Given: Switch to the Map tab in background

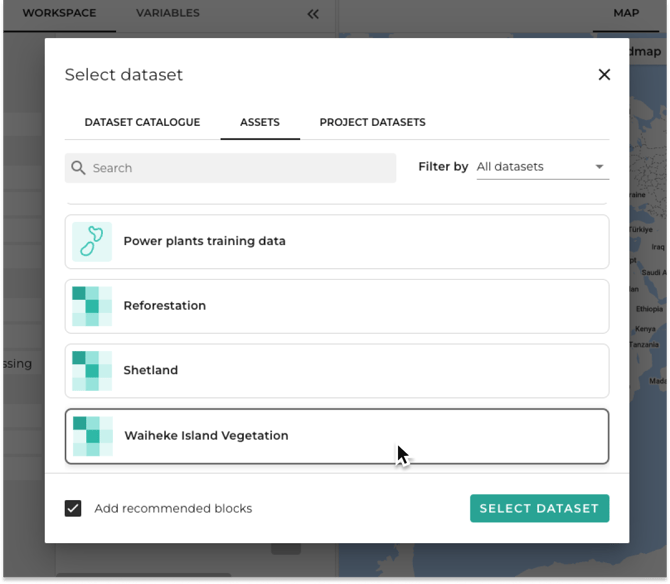Looking at the screenshot, I should [626, 13].
